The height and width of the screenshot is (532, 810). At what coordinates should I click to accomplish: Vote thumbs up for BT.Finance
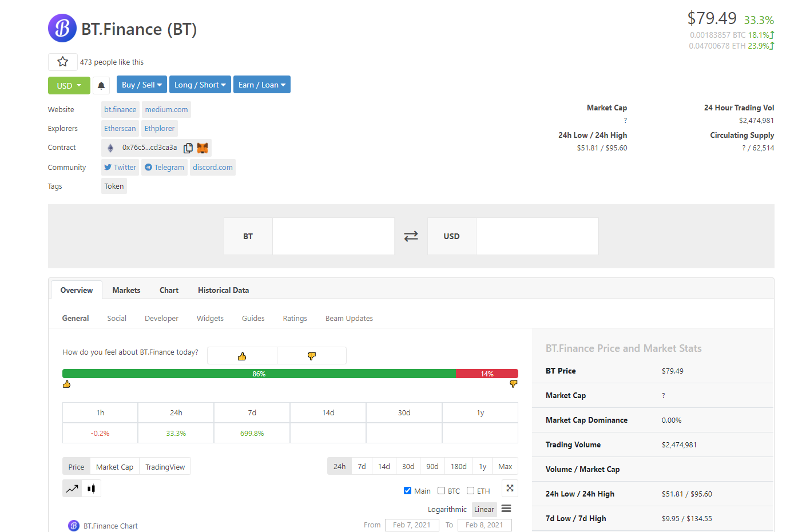[242, 356]
